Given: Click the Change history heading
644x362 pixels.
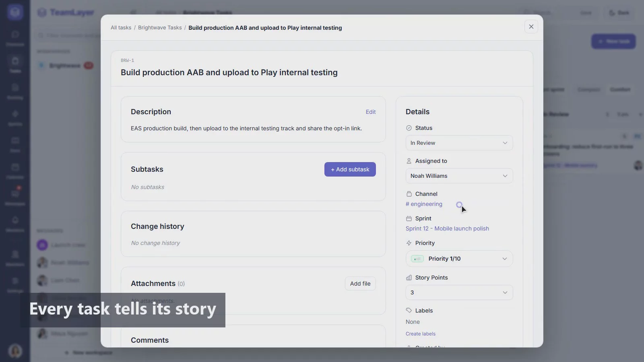Looking at the screenshot, I should tap(157, 226).
